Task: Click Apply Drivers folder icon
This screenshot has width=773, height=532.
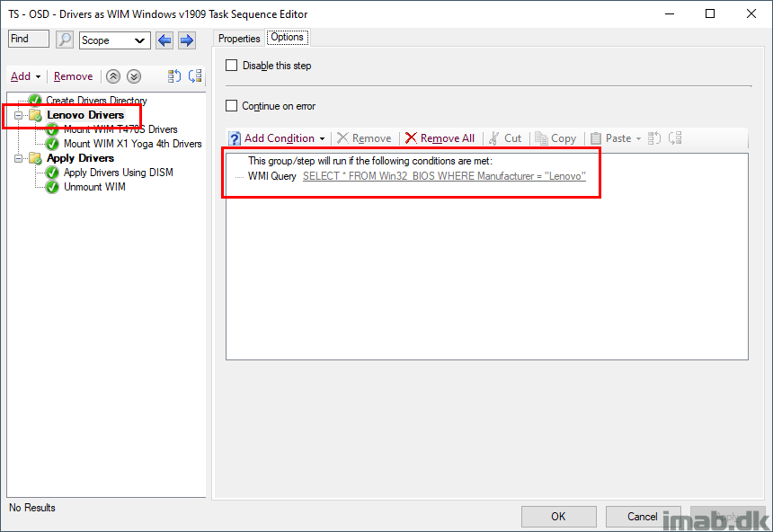Action: [x=35, y=158]
